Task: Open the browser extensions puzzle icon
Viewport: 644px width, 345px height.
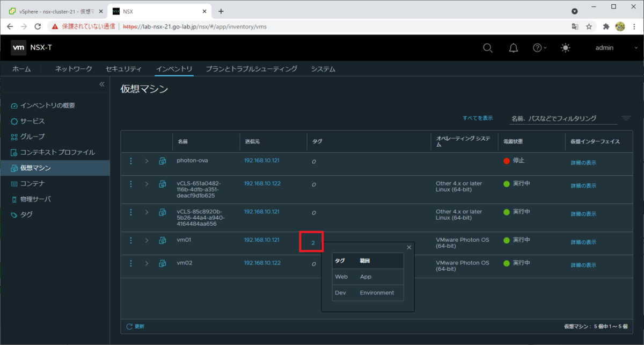Action: (x=606, y=26)
